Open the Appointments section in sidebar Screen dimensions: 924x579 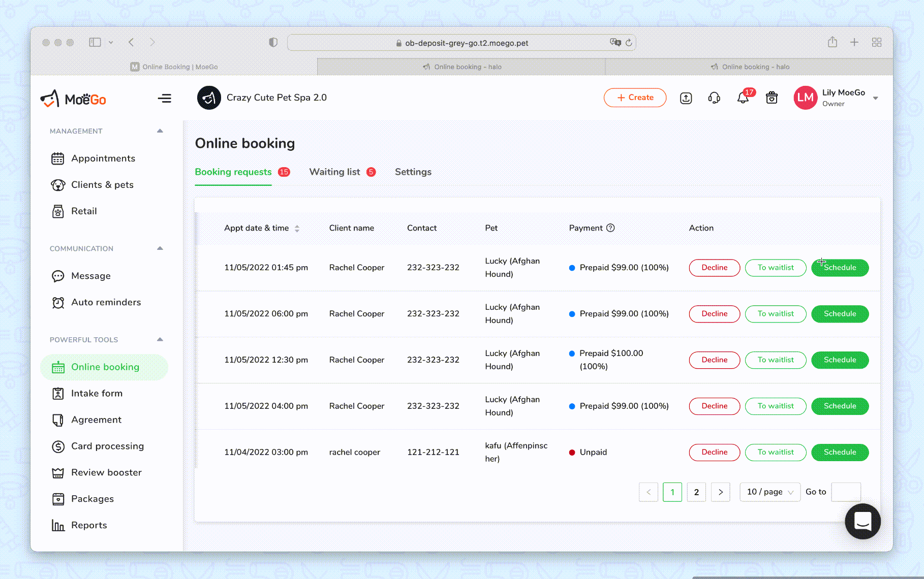click(103, 158)
